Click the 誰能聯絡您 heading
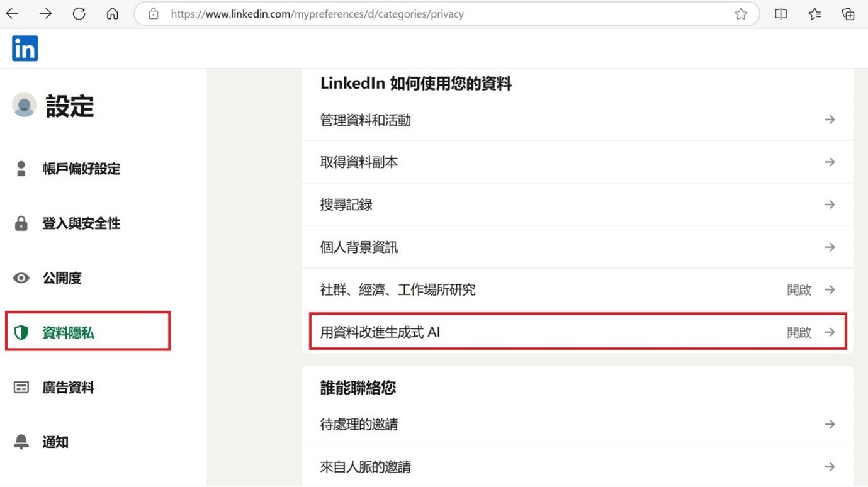This screenshot has height=487, width=868. tap(358, 388)
